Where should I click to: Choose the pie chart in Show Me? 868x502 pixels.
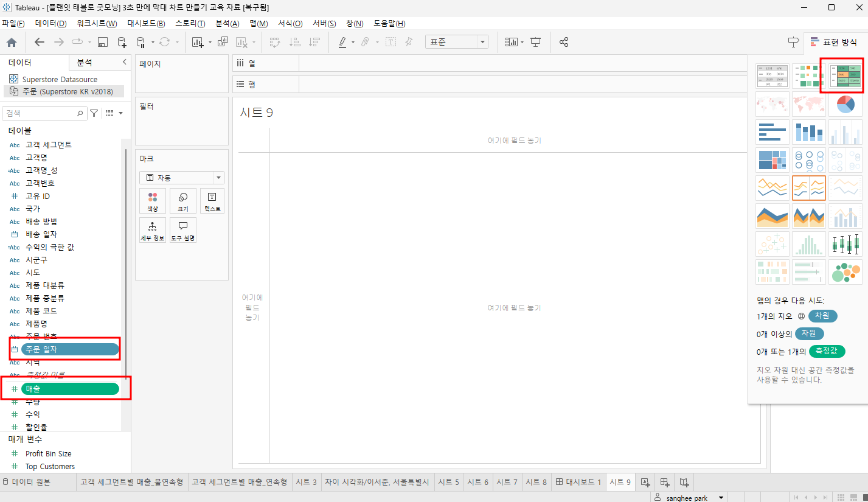coord(845,104)
